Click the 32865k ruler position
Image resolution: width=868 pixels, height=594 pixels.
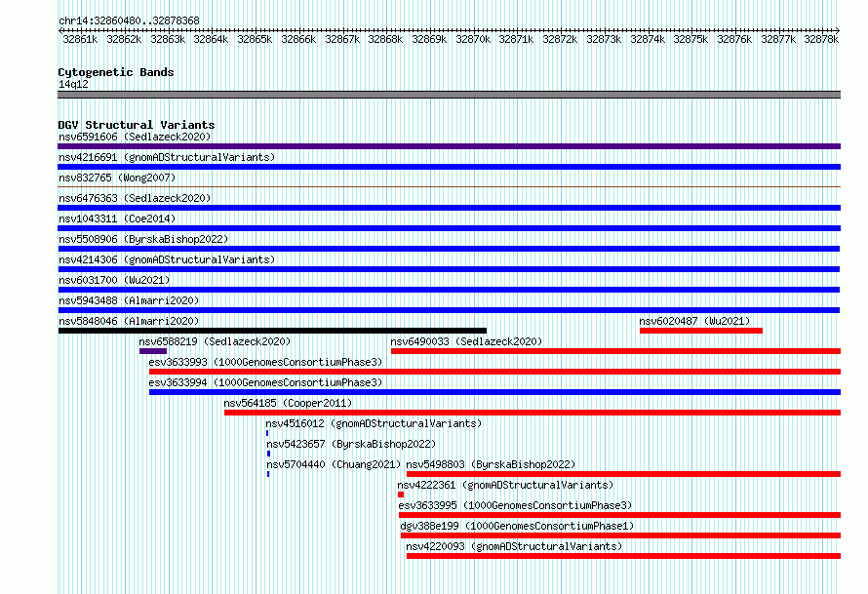[x=255, y=39]
